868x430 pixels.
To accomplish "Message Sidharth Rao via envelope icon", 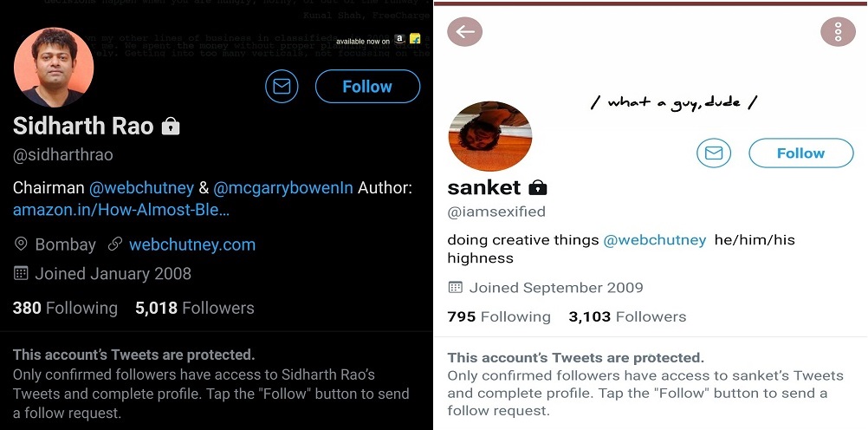I will coord(282,87).
